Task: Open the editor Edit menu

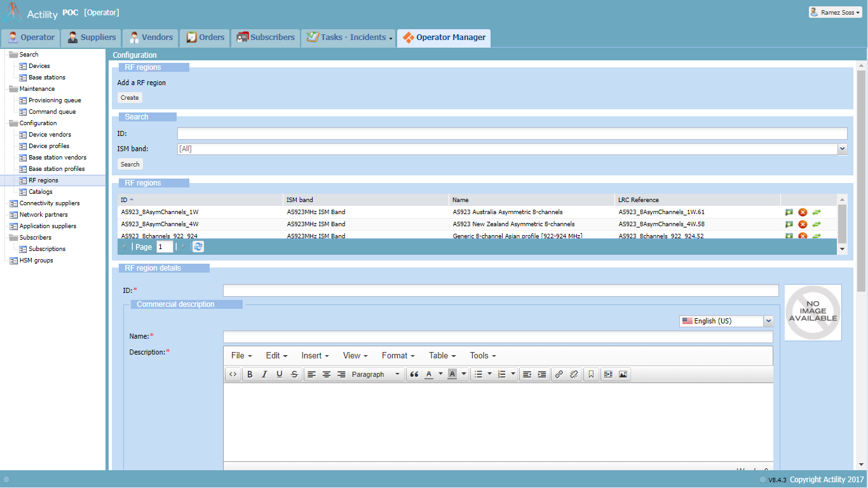Action: point(276,355)
